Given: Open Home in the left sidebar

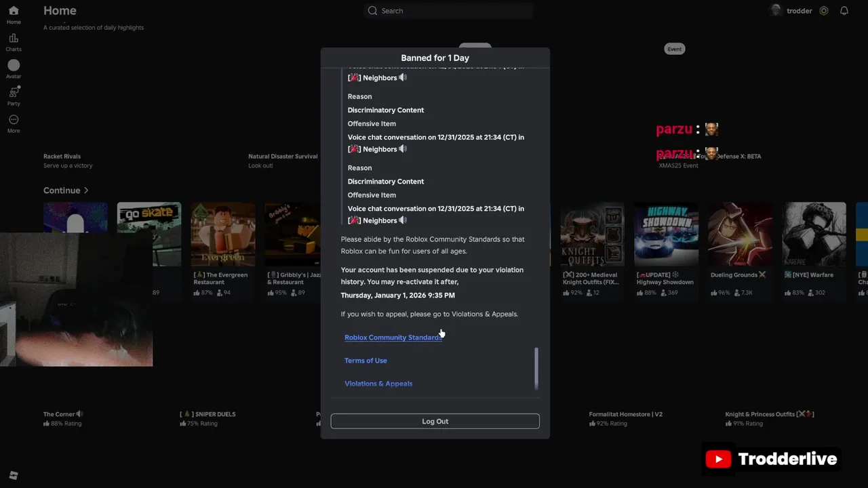Looking at the screenshot, I should click(14, 15).
